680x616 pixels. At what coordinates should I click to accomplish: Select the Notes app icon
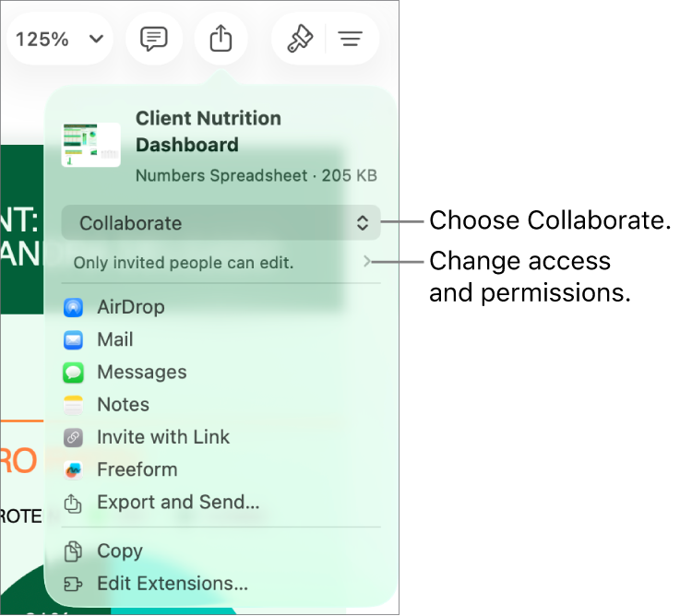point(73,405)
